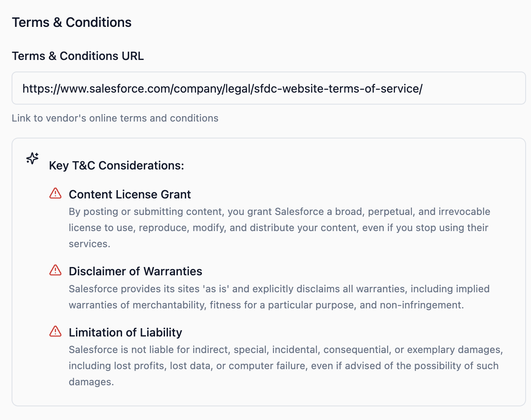
Task: Click the top "Terms & Conditions" section heading
Action: 72,22
